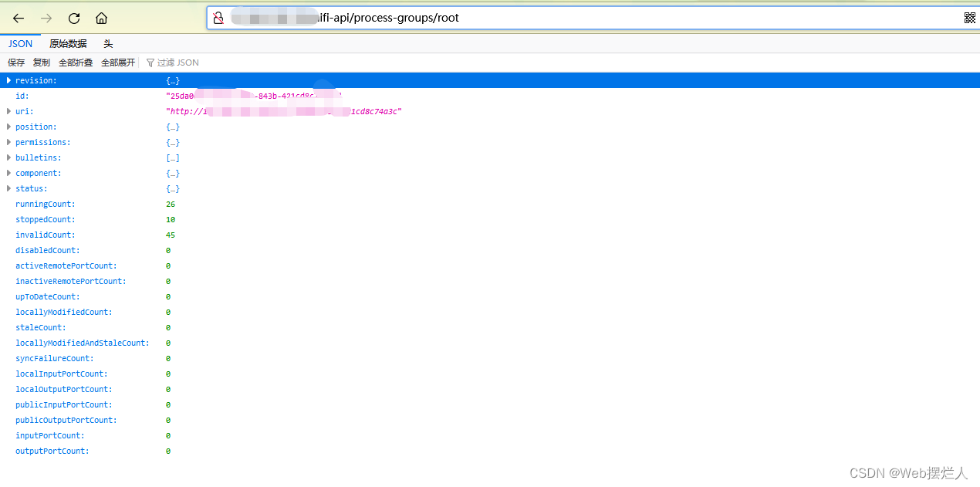
Task: Select the highlighted revision row
Action: [x=309, y=79]
